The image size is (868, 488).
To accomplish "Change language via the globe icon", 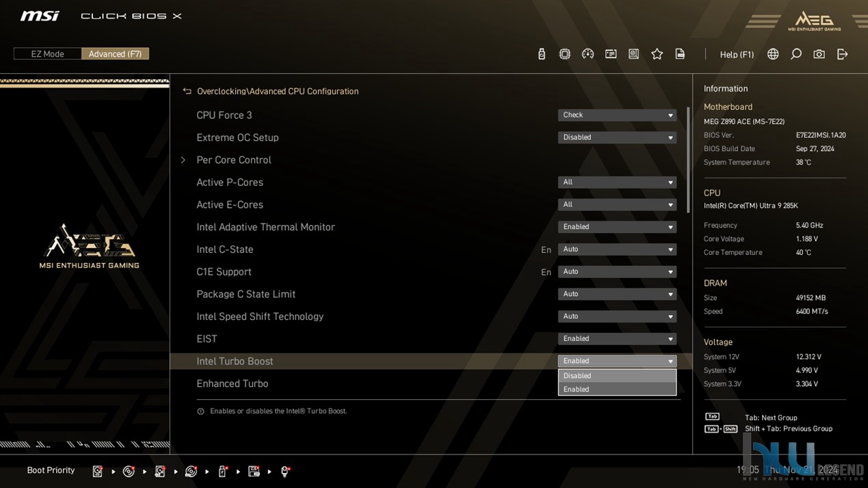I will pyautogui.click(x=773, y=54).
